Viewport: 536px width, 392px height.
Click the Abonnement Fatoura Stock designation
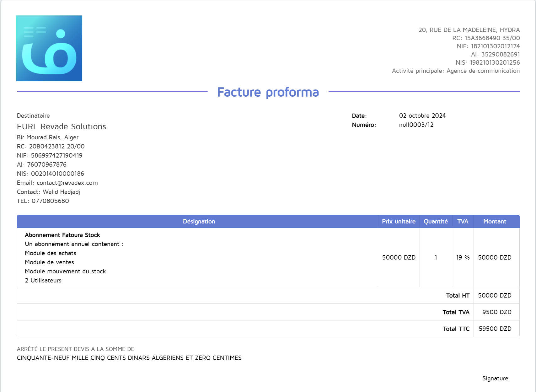tap(62, 234)
